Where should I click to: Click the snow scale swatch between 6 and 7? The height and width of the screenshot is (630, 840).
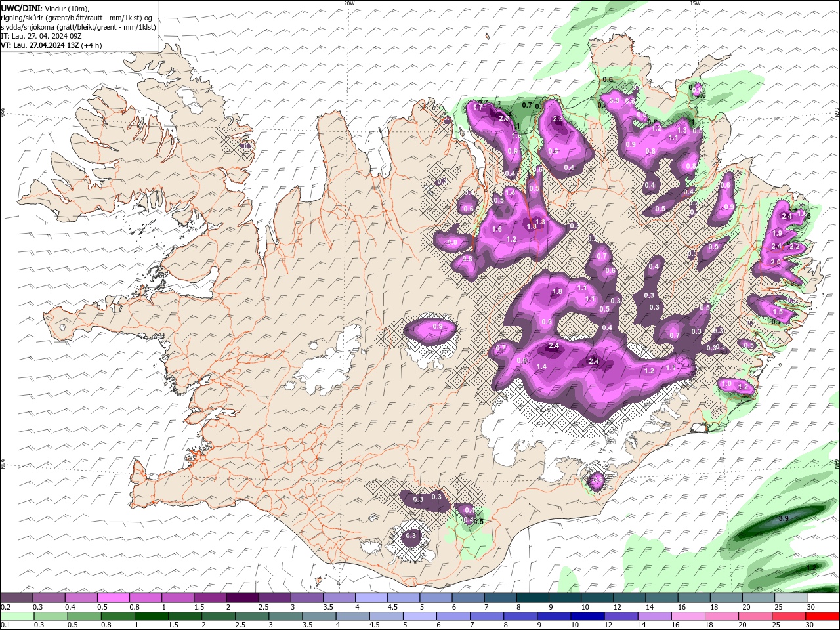pos(467,598)
